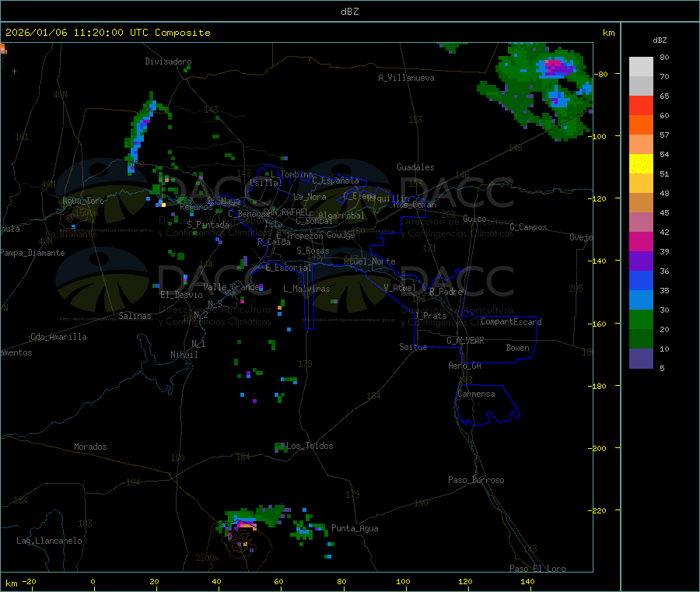
Task: Click the Soitue map label
Action: (x=413, y=347)
